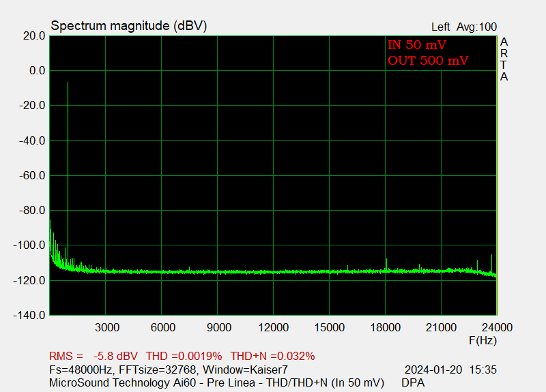Click the spur peak just below 24000 Hz
The width and height of the screenshot is (546, 392).
pyautogui.click(x=491, y=263)
